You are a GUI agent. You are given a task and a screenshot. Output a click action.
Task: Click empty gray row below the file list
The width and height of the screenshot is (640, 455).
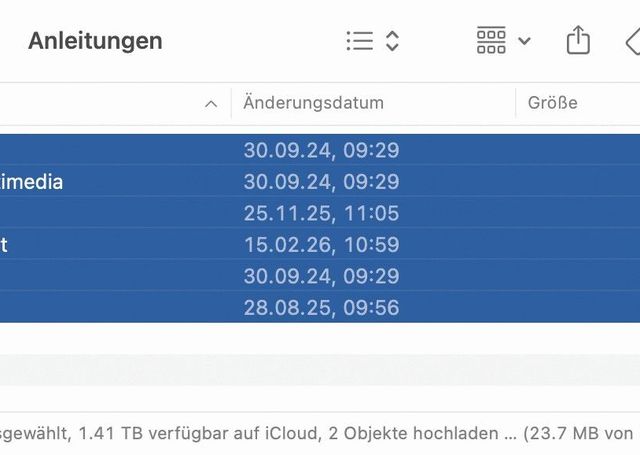coord(320,369)
